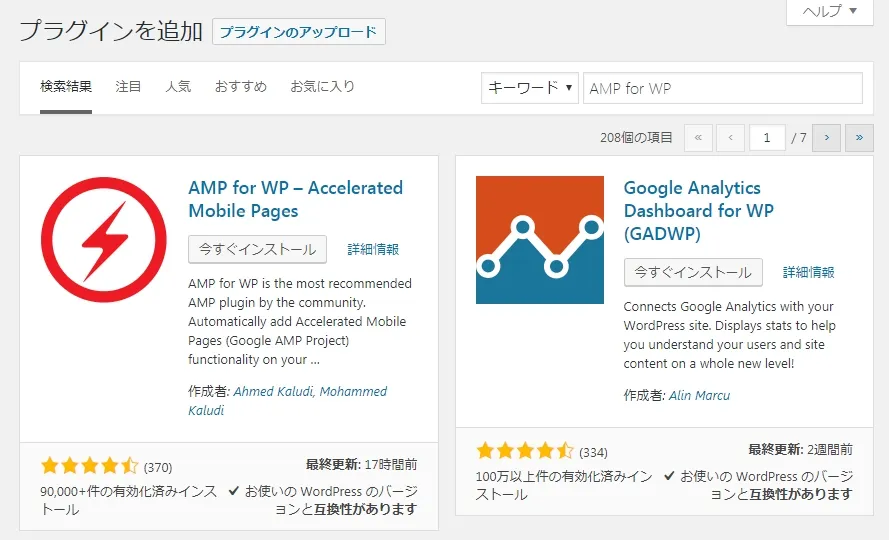Screen dimensions: 889x540
Task: Switch to the 注目 tab
Action: point(128,87)
